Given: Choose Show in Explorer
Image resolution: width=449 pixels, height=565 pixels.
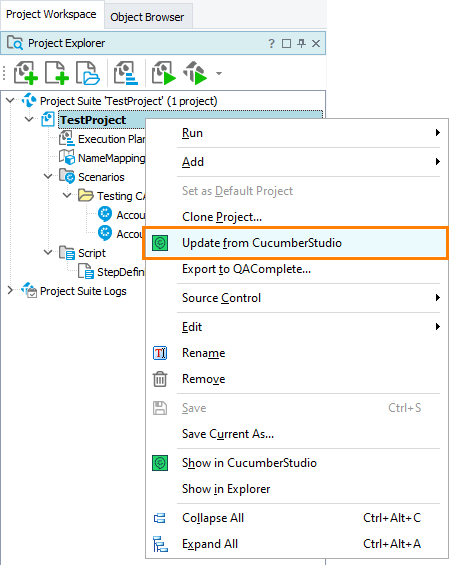Looking at the screenshot, I should click(x=296, y=489).
